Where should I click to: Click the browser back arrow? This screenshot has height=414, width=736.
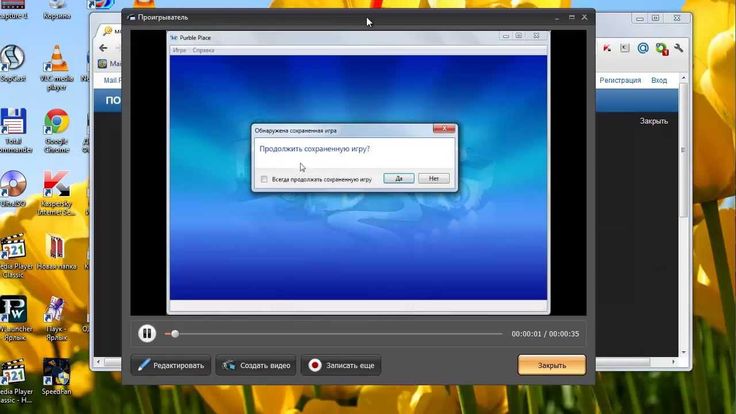coord(103,48)
